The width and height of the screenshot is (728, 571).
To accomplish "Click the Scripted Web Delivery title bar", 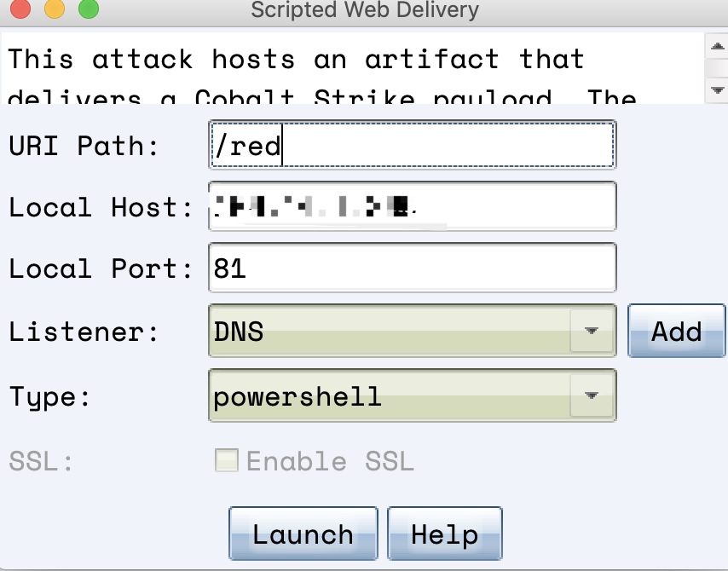I will (x=365, y=10).
